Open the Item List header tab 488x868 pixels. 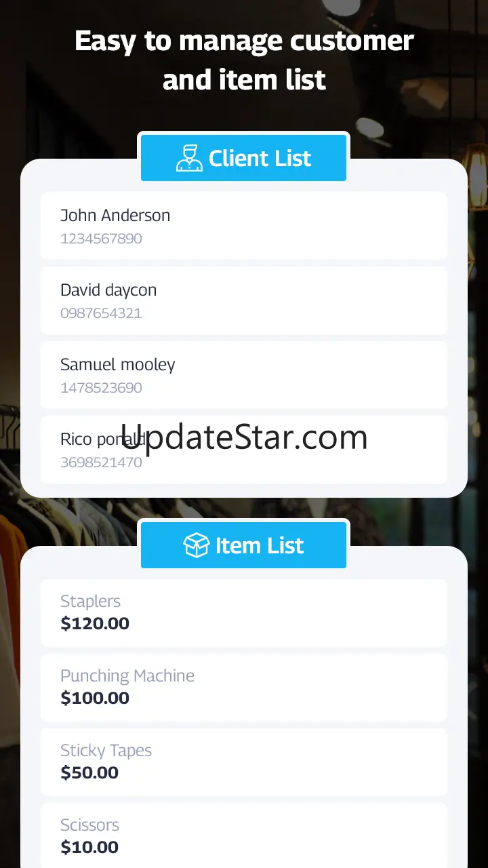[x=243, y=545]
